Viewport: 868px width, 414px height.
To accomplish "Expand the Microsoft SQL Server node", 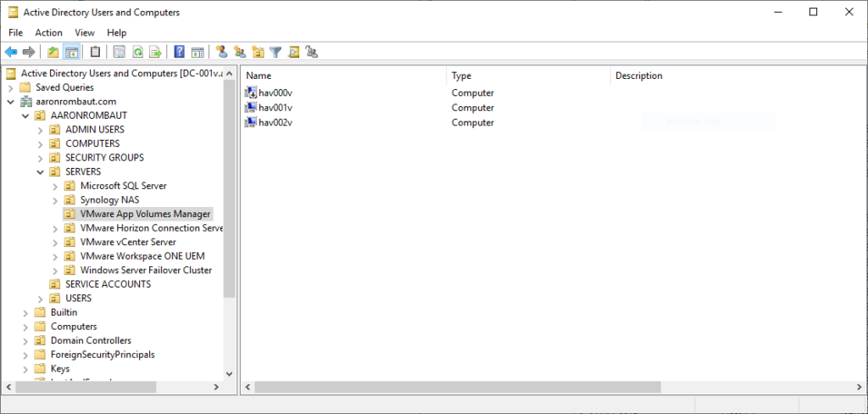I will pyautogui.click(x=55, y=186).
